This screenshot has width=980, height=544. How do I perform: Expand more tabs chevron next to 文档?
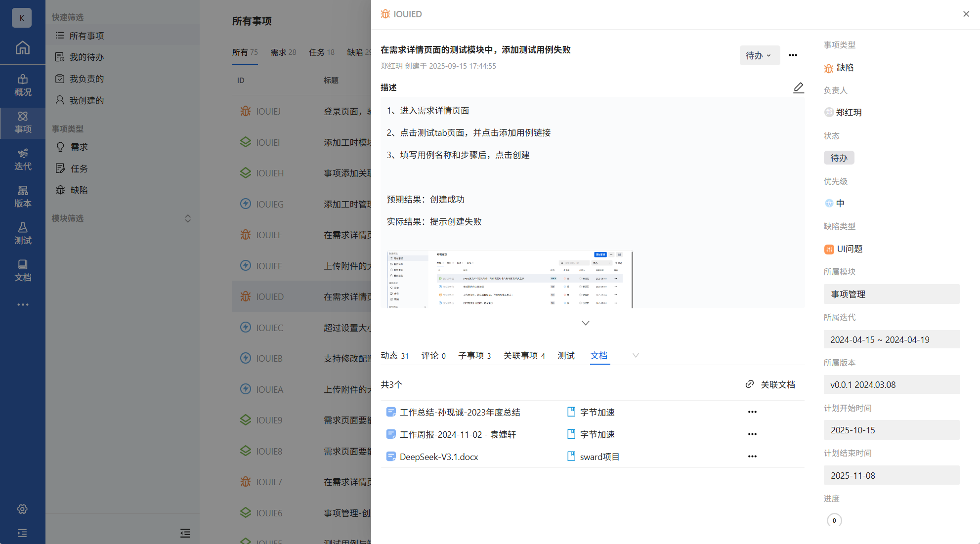tap(636, 355)
